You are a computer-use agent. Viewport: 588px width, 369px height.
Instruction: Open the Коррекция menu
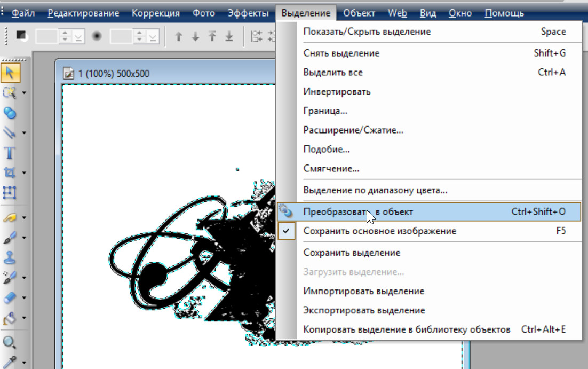click(x=156, y=13)
